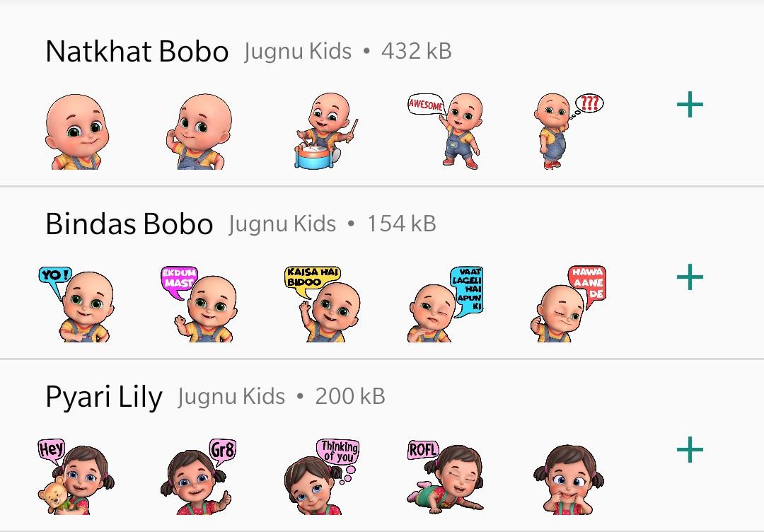Add the Bindas Bobo sticker pack
Viewport: 764px width, 532px height.
pos(690,277)
